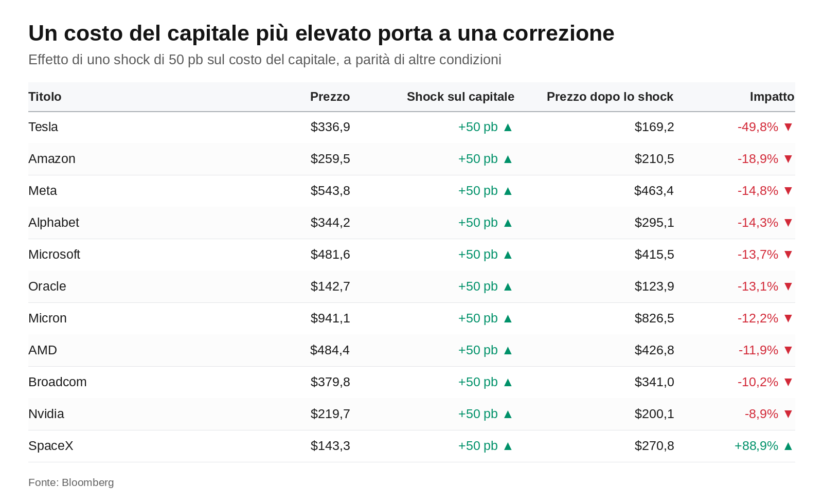Click the red down arrow in Tesla's Impatto cell
This screenshot has width=823, height=504.
point(788,127)
